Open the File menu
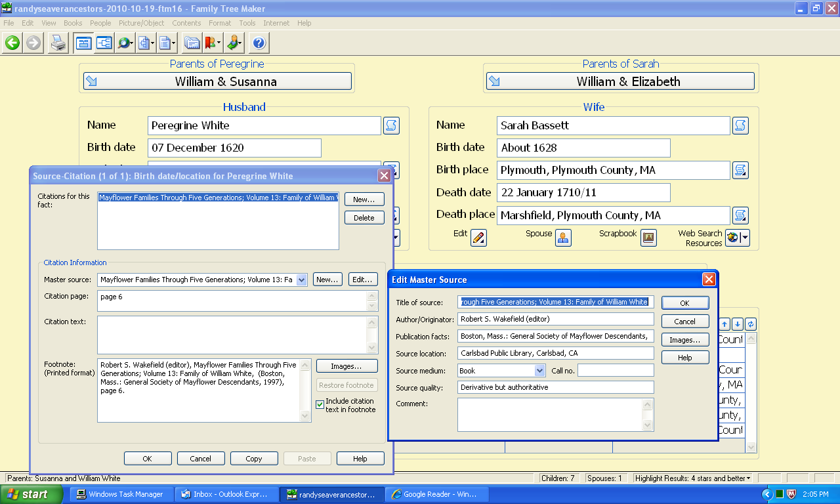 9,23
